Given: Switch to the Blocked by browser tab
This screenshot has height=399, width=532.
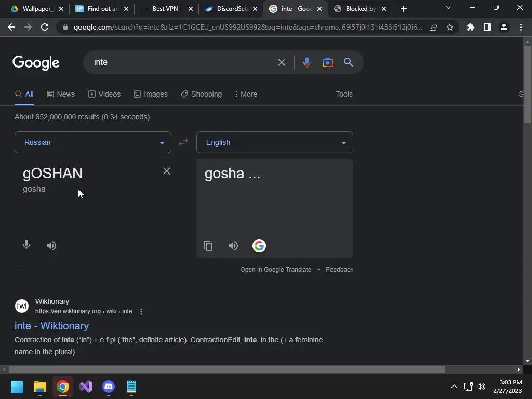Looking at the screenshot, I should 356,9.
